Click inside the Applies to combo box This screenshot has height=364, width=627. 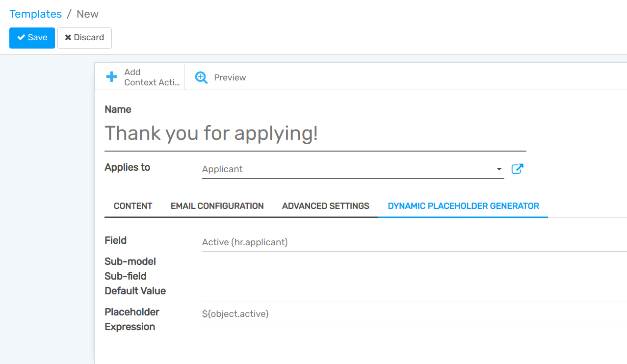click(343, 169)
